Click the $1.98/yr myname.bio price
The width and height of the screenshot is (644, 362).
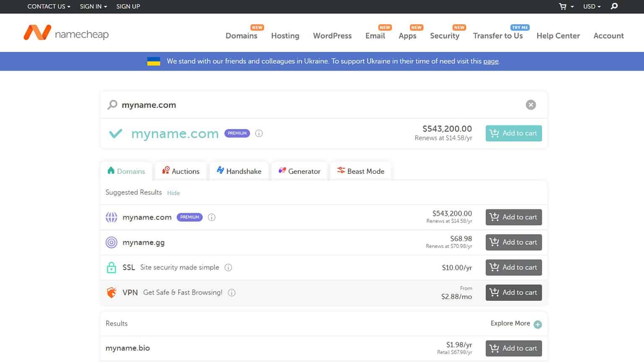pyautogui.click(x=459, y=345)
